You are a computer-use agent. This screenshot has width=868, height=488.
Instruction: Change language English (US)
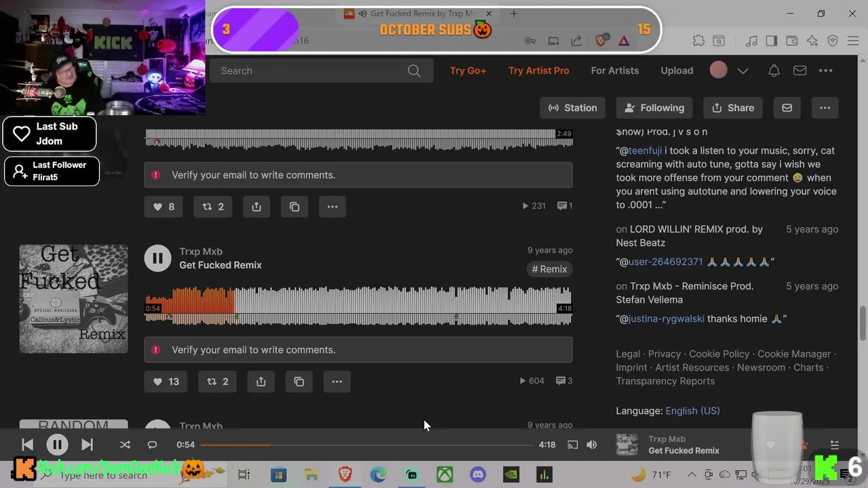(692, 411)
